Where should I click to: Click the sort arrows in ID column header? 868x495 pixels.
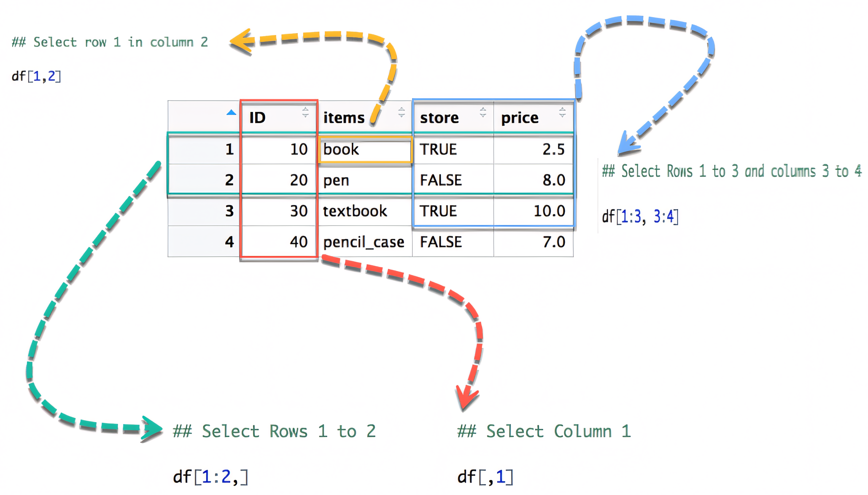[305, 112]
